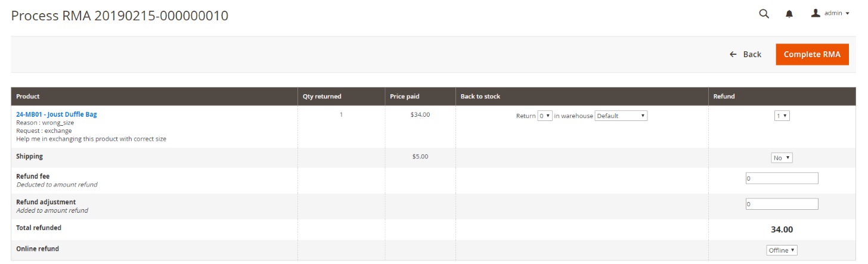The width and height of the screenshot is (868, 264).
Task: Change Shipping refund No dropdown
Action: point(782,158)
